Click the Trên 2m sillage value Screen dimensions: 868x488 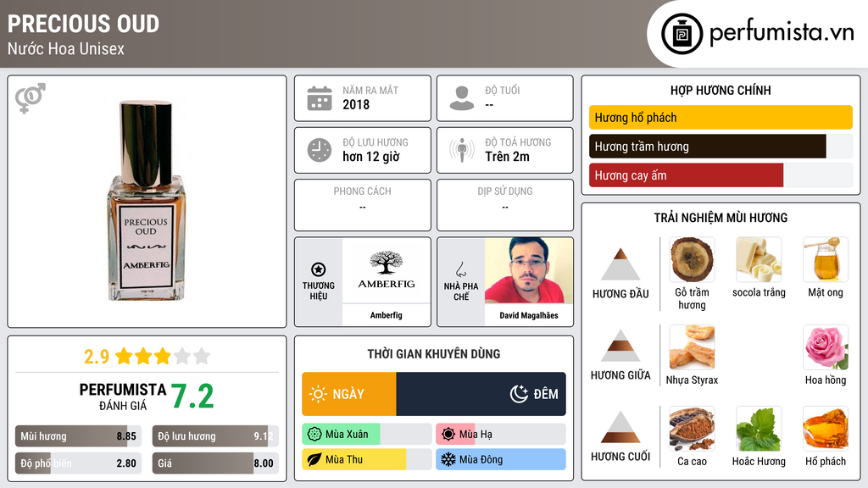pos(507,157)
